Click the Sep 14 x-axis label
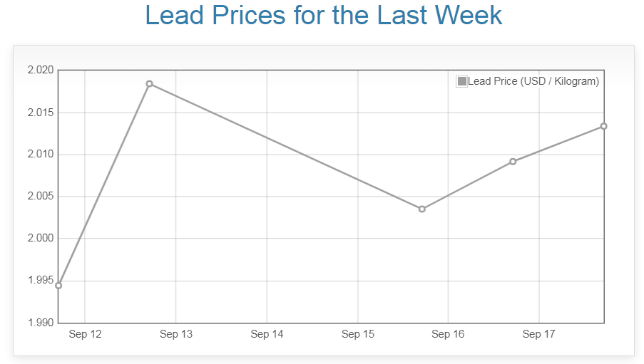This screenshot has height=364, width=644. [x=267, y=334]
